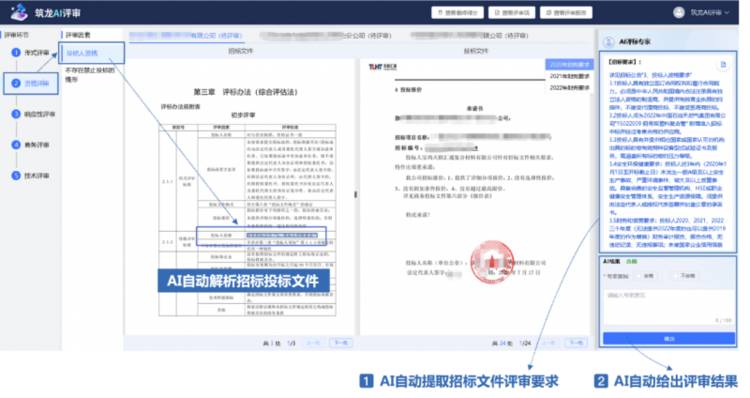Image resolution: width=750 pixels, height=398 pixels.
Task: Go to previous page of the bid document
Action: coord(548,343)
